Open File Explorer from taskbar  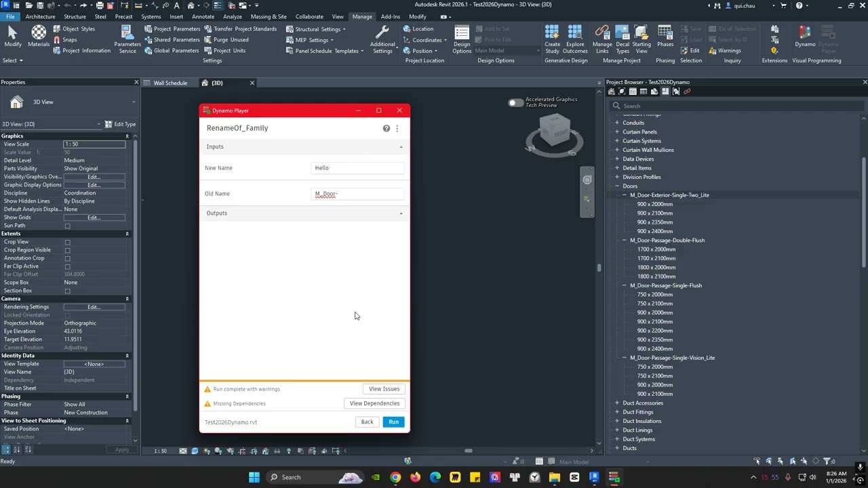554,477
